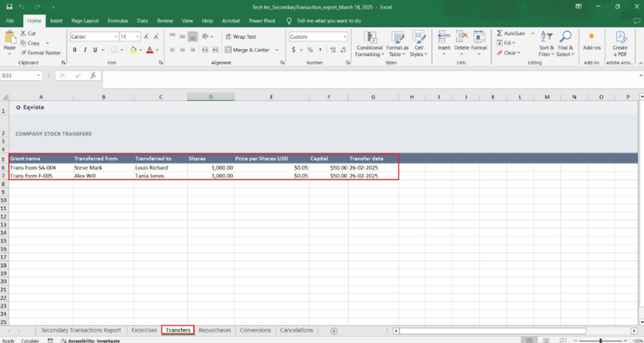Apply Percent style format

pyautogui.click(x=310, y=50)
